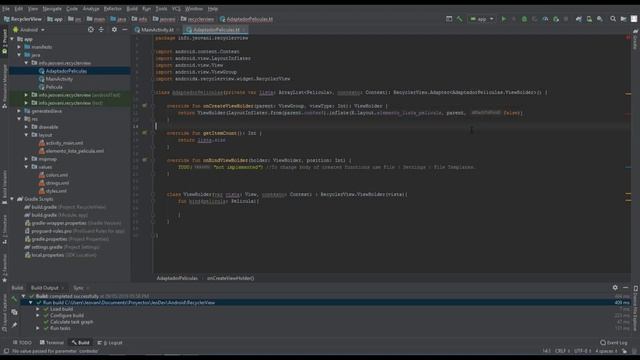Open the Logcat tool window
640x360 pixels.
[x=110, y=342]
